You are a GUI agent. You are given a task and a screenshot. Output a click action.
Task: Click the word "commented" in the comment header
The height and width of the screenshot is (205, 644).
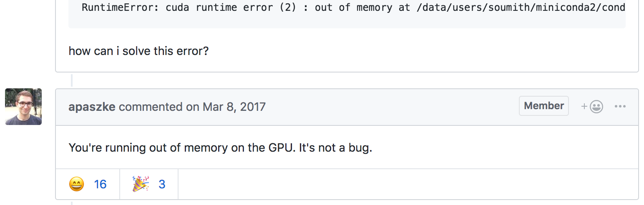point(151,107)
